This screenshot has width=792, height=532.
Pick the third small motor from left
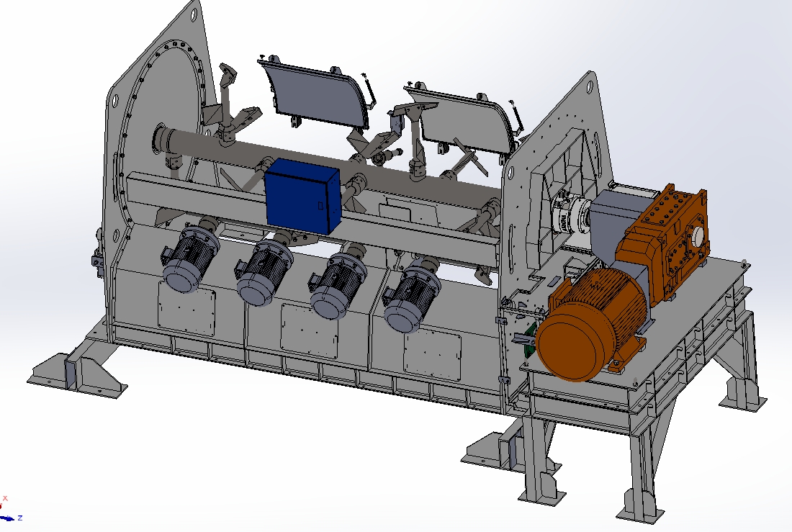coord(337,283)
